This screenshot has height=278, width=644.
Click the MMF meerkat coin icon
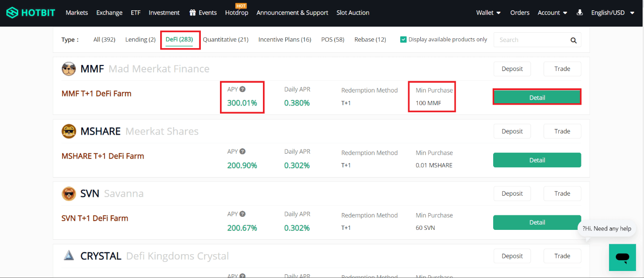point(69,69)
